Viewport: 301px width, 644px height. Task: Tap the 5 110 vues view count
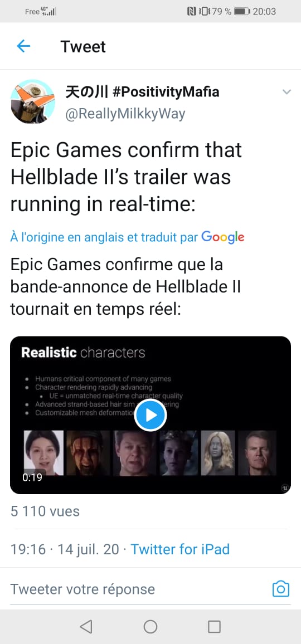click(x=45, y=511)
